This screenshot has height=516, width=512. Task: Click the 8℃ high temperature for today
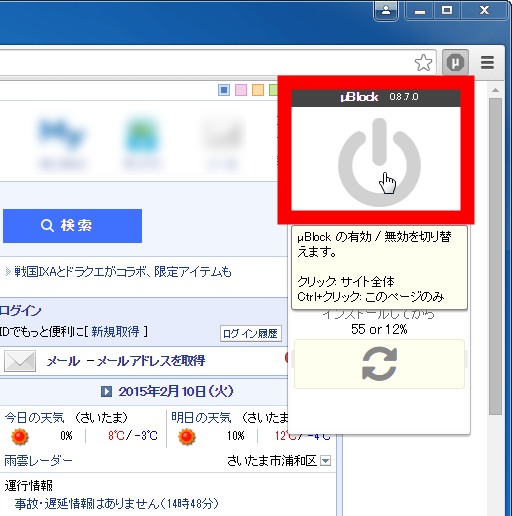coord(116,436)
